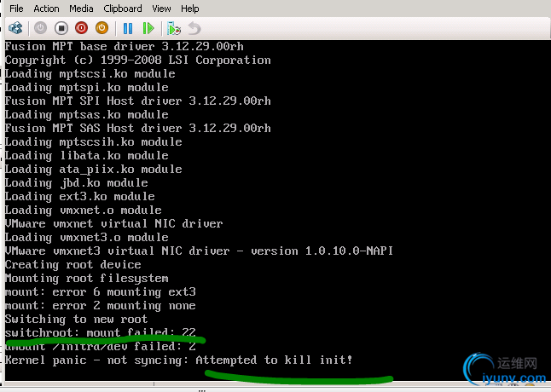Open the Media menu
The width and height of the screenshot is (551, 392).
coord(81,9)
